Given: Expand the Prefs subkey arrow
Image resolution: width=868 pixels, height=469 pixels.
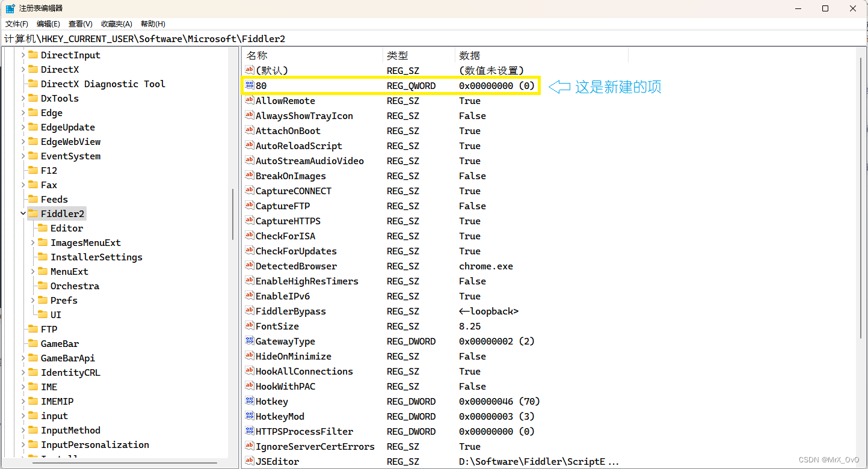Looking at the screenshot, I should pyautogui.click(x=33, y=300).
